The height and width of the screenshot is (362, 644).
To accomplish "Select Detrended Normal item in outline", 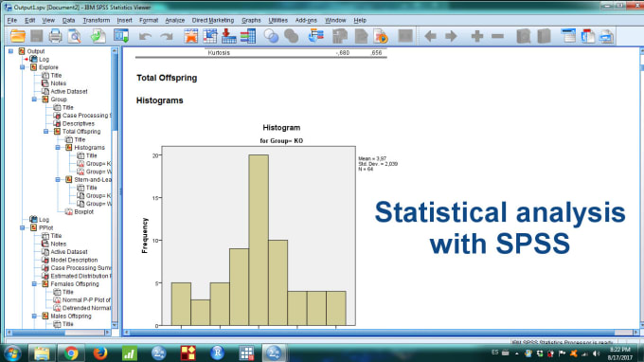I will [86, 308].
